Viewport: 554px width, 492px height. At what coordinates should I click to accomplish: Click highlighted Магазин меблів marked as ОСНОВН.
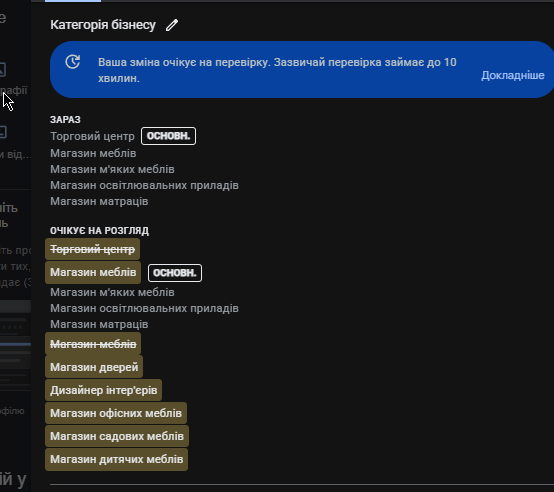pyautogui.click(x=93, y=272)
